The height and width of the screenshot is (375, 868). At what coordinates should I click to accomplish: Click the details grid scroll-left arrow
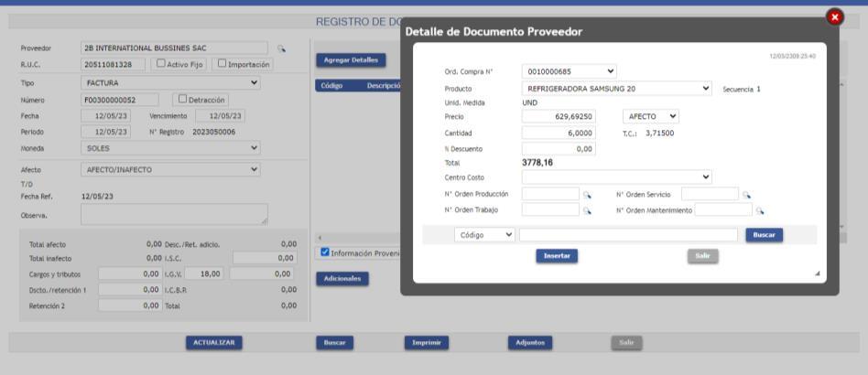320,238
